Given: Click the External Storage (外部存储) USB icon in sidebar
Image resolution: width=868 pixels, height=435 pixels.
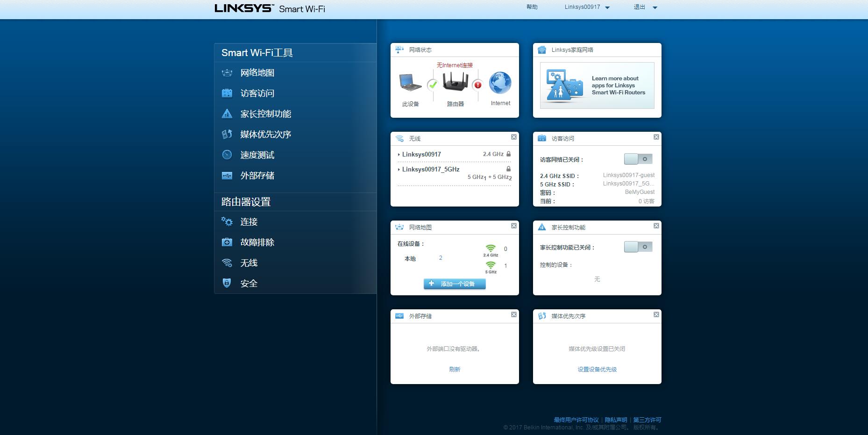Looking at the screenshot, I should (227, 176).
